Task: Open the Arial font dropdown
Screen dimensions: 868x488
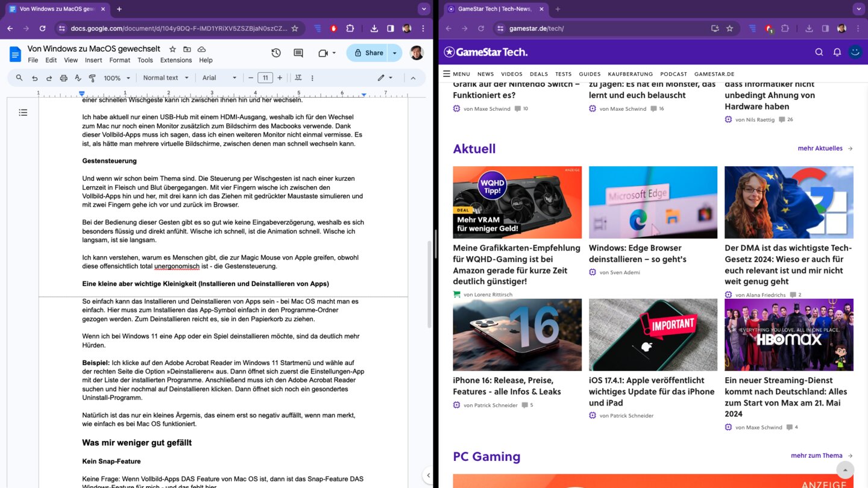Action: point(219,78)
